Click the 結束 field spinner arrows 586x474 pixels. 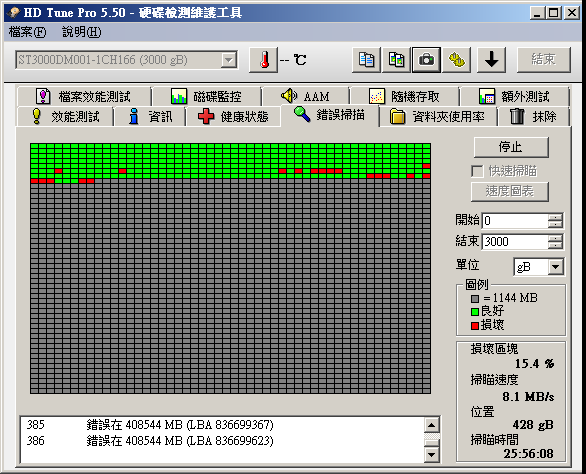(x=555, y=241)
